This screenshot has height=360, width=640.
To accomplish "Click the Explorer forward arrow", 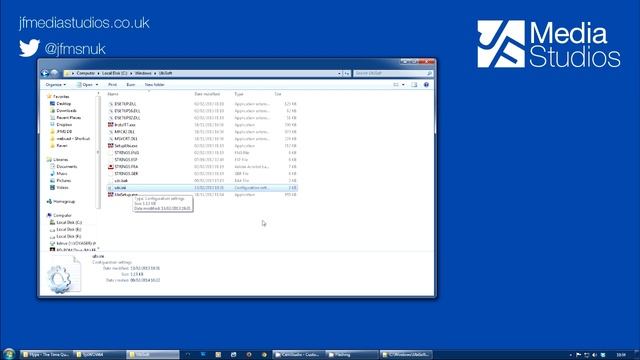I will [54, 73].
